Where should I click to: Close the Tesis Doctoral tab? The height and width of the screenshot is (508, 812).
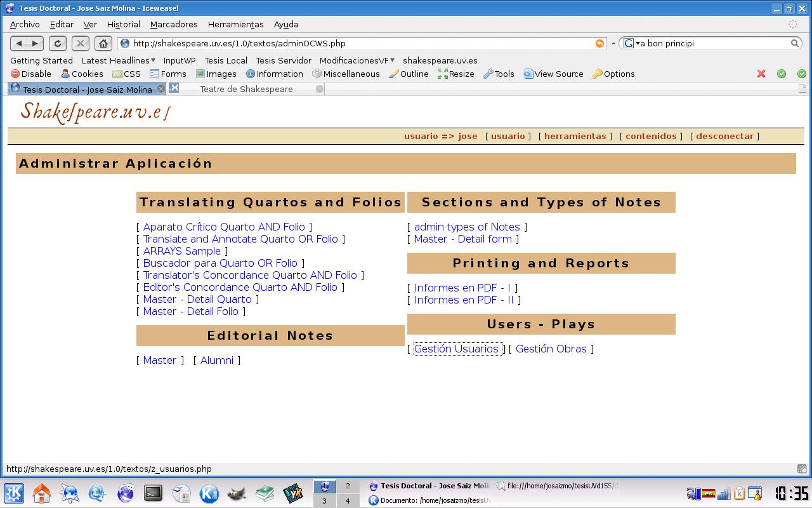[x=161, y=89]
